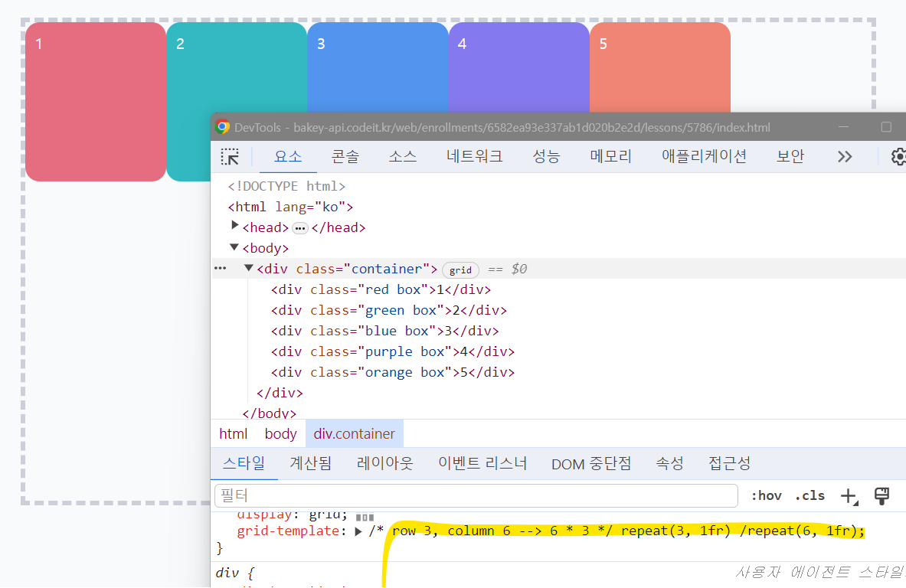Viewport: 906px width, 588px height.
Task: Click the closing </div> tag row
Action: [x=280, y=393]
